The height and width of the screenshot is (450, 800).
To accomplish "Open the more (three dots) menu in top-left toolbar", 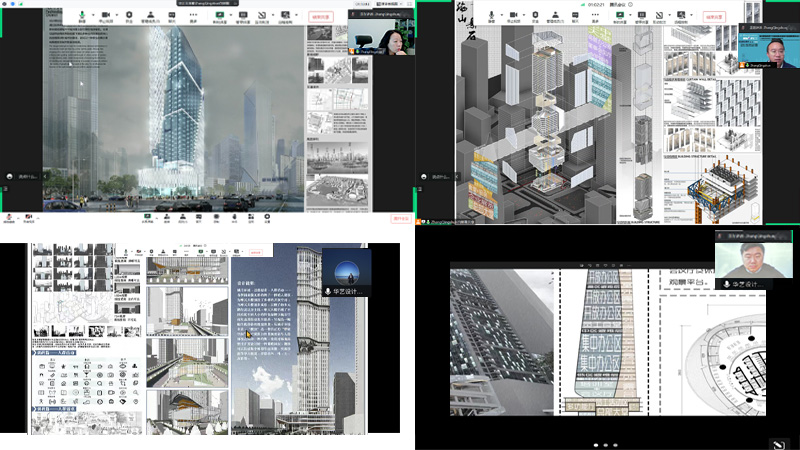I will 193,16.
